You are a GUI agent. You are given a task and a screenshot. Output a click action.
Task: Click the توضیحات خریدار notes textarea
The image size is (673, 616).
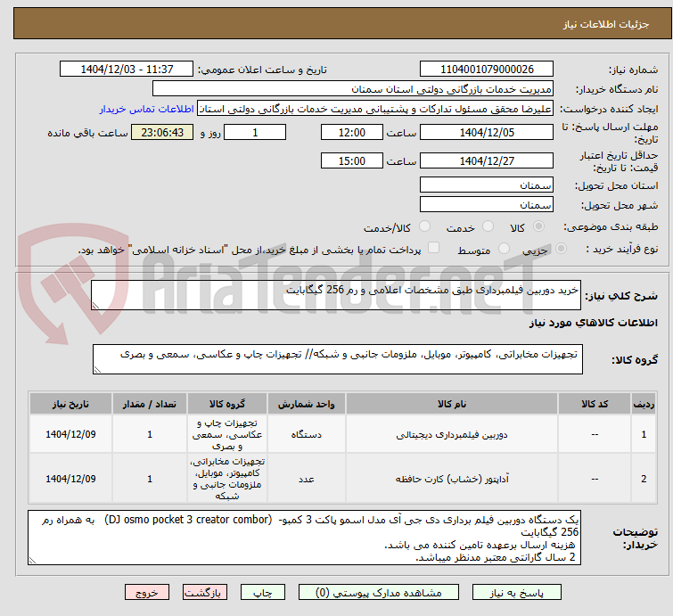point(304,538)
